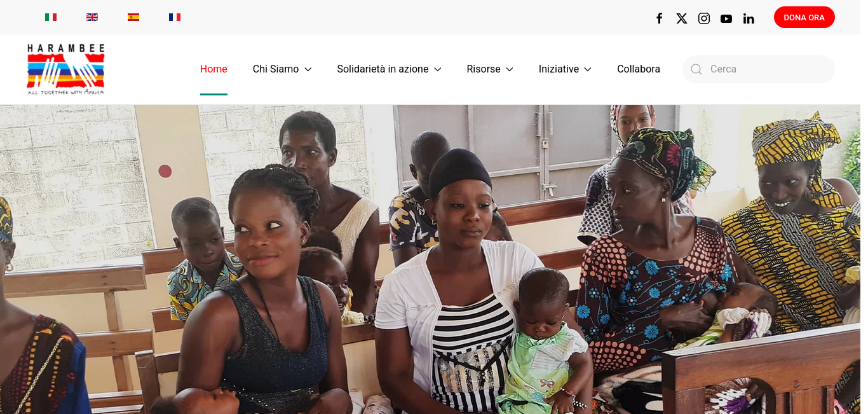Open the Instagram icon link
The width and height of the screenshot is (868, 414).
[x=704, y=18]
